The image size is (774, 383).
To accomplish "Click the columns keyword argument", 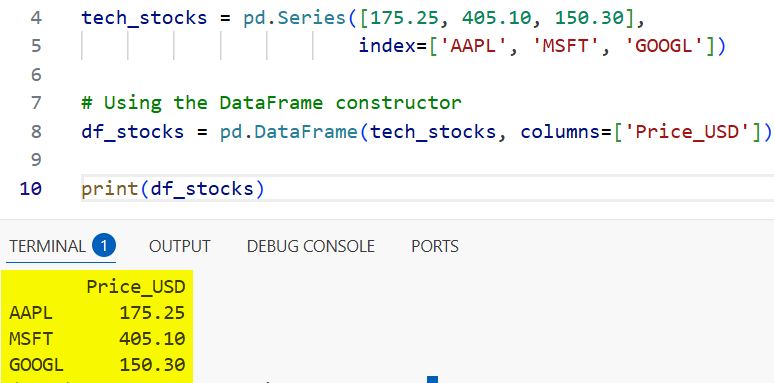I will (x=561, y=132).
